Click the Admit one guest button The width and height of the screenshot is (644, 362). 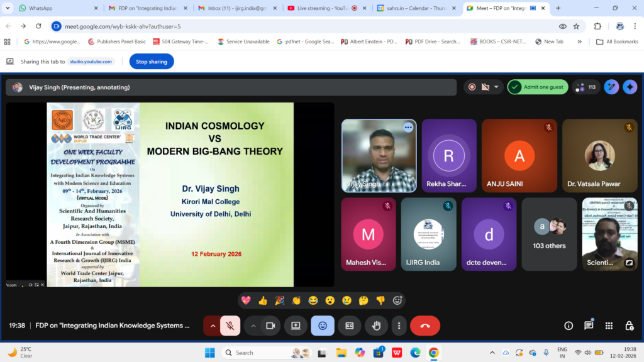point(538,87)
